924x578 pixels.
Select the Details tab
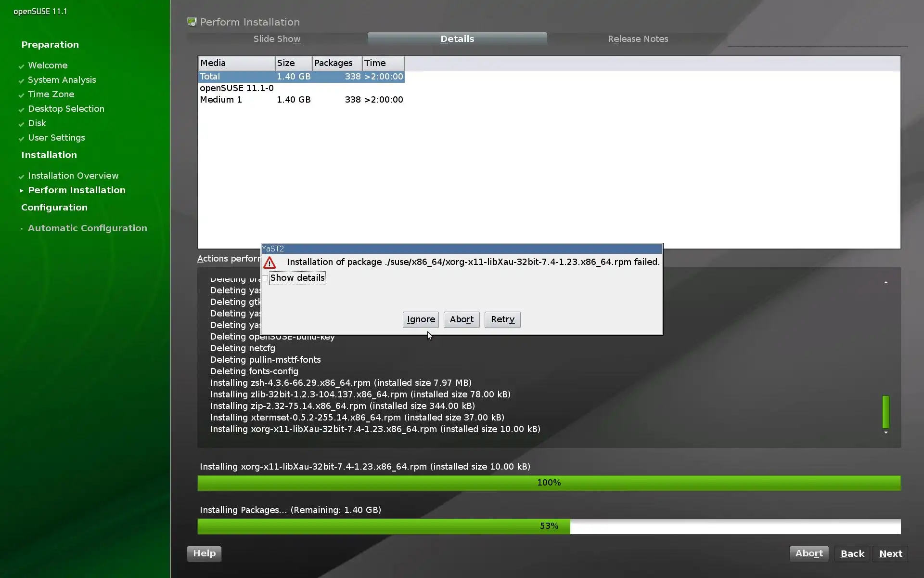(x=457, y=39)
